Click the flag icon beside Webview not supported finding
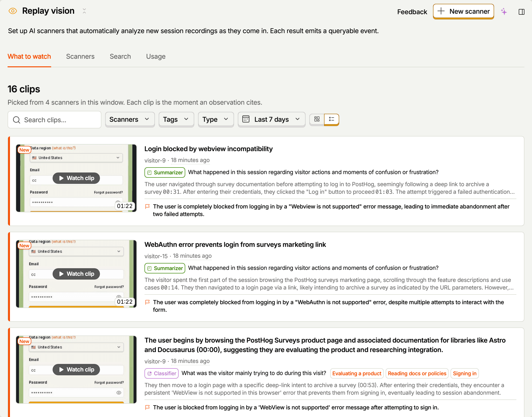 [x=147, y=207]
